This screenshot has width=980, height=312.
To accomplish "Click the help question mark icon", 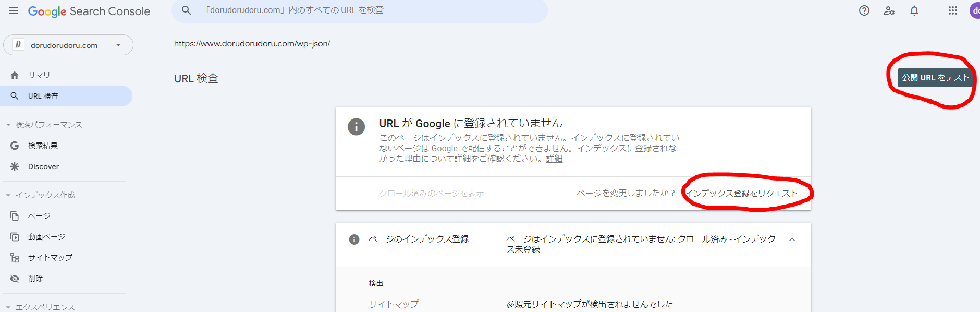I will pos(864,11).
